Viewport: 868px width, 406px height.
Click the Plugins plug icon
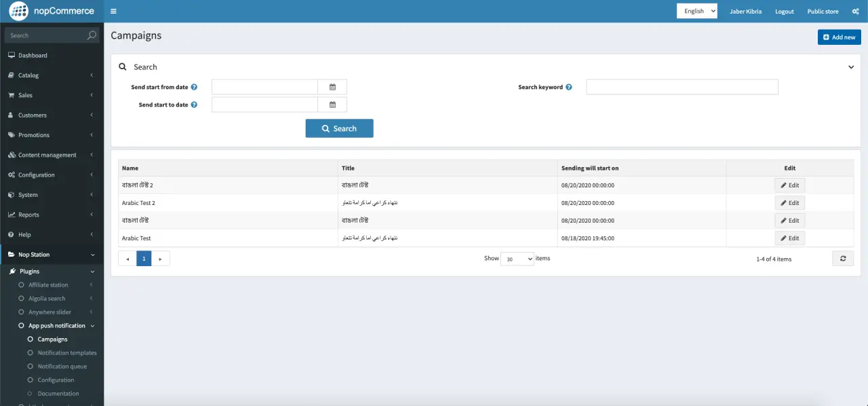click(12, 272)
